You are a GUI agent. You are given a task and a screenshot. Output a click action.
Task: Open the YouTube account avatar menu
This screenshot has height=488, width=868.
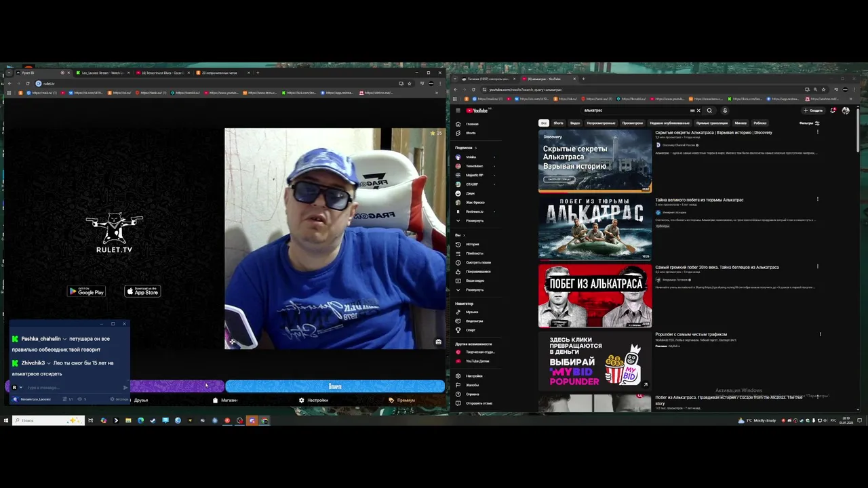846,110
